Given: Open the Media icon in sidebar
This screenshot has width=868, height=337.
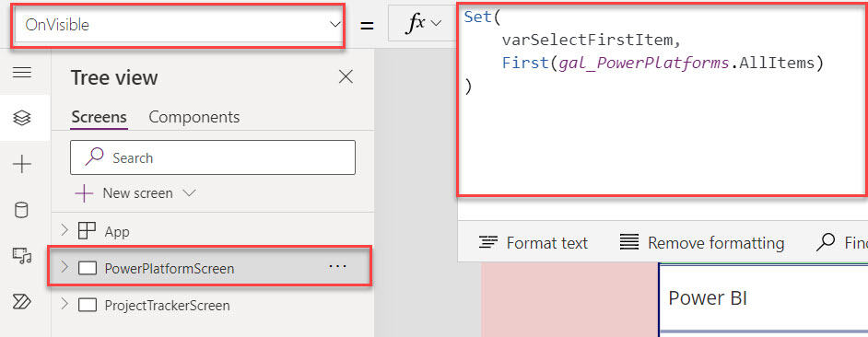Looking at the screenshot, I should click(x=21, y=256).
